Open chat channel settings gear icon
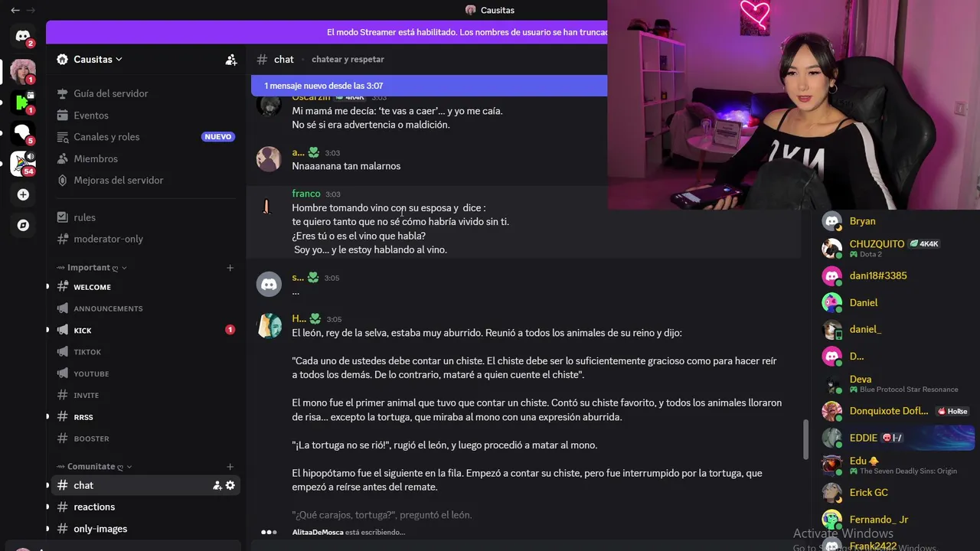 coord(230,485)
